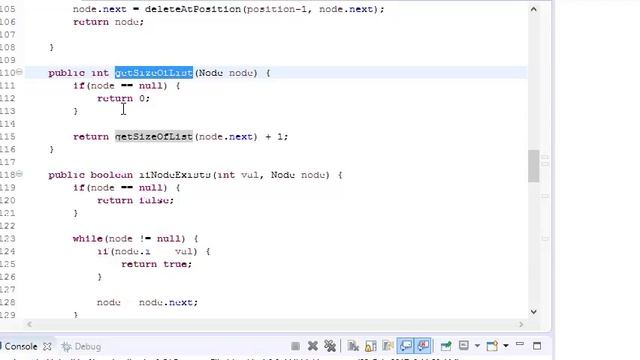Click Remove Launch icon in Console
The height and width of the screenshot is (360, 640).
313,346
